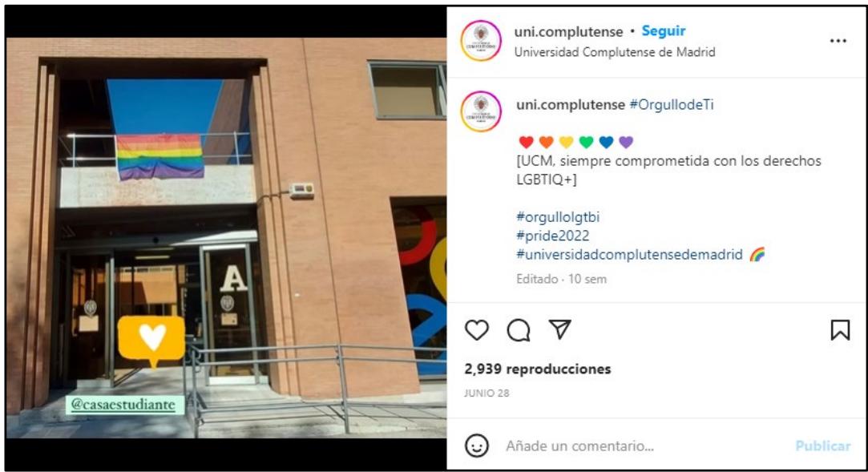
Task: Share the post with the paper plane icon
Action: (x=559, y=329)
